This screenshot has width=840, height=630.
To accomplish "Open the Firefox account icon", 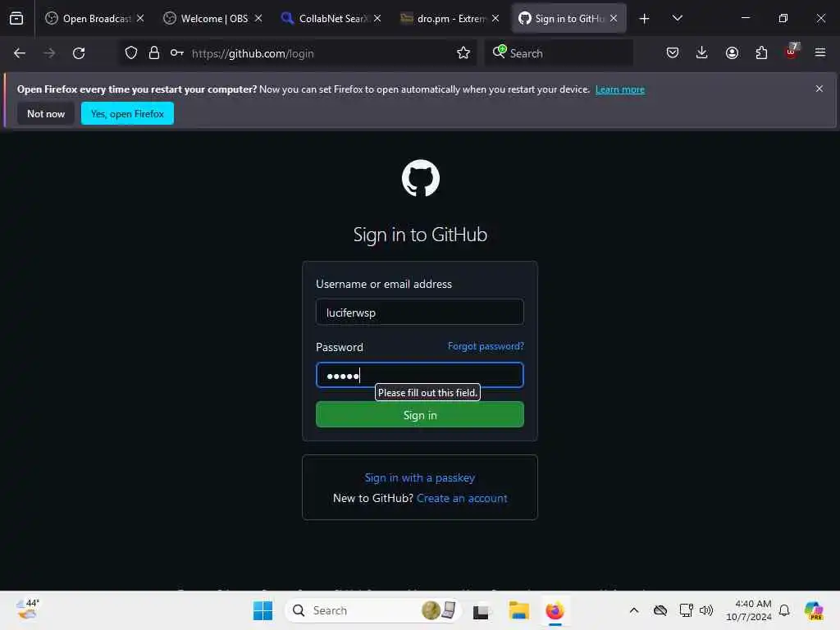I will [732, 52].
